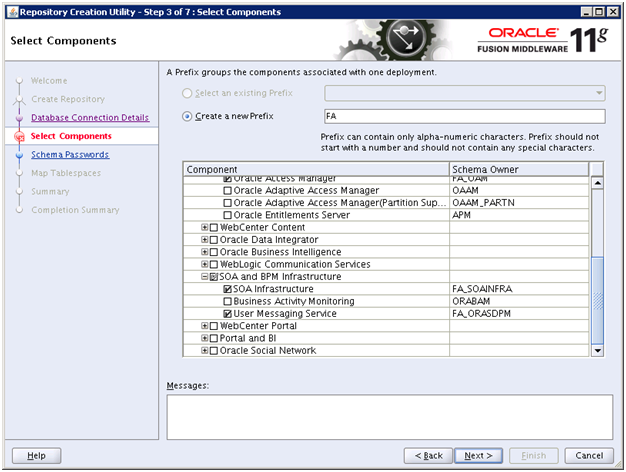This screenshot has height=472, width=626.
Task: Select the APM schema owner cell
Action: point(519,215)
